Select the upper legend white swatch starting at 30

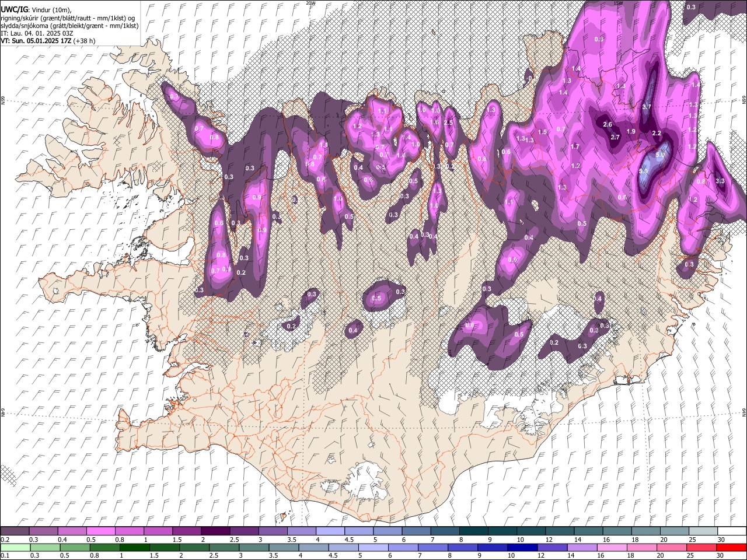tap(731, 531)
